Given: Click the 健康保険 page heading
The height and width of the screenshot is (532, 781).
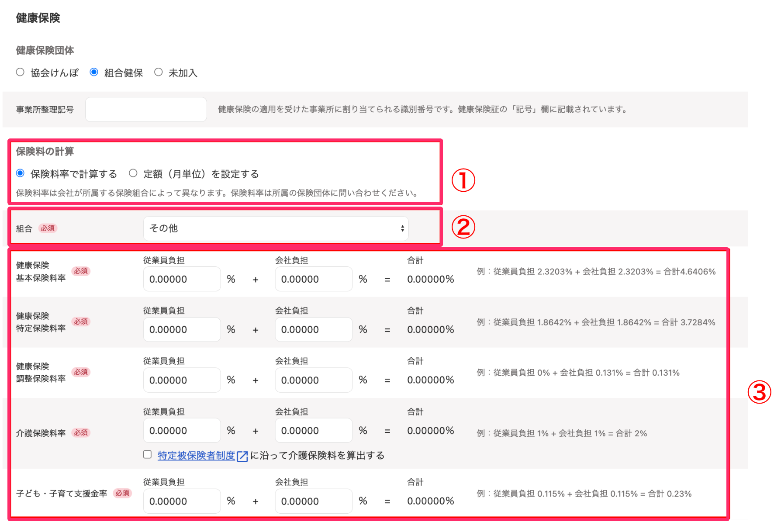Looking at the screenshot, I should (x=38, y=18).
